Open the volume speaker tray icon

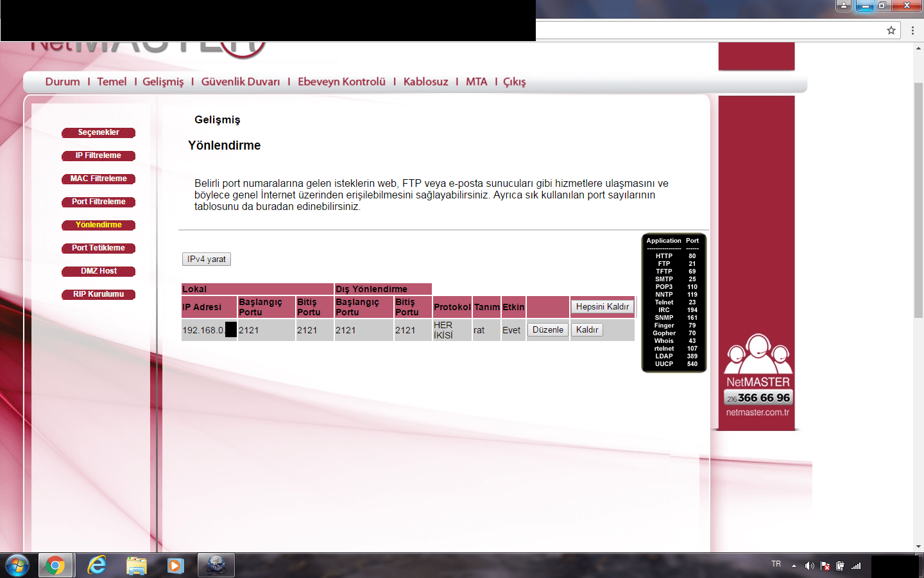click(x=810, y=566)
